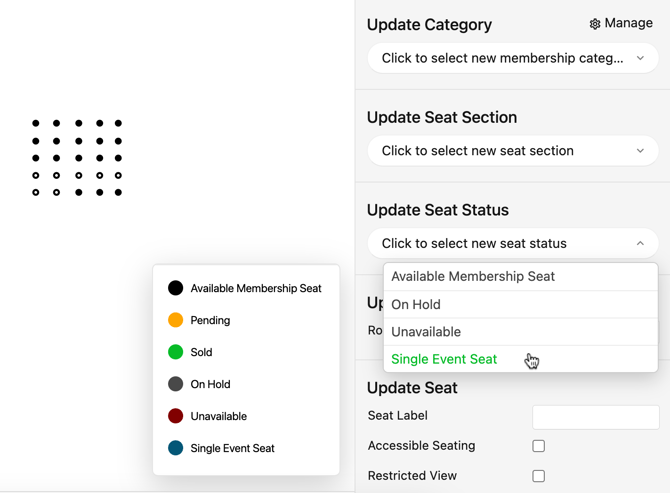
Task: Click the dark red Unavailable legend dot
Action: point(176,416)
